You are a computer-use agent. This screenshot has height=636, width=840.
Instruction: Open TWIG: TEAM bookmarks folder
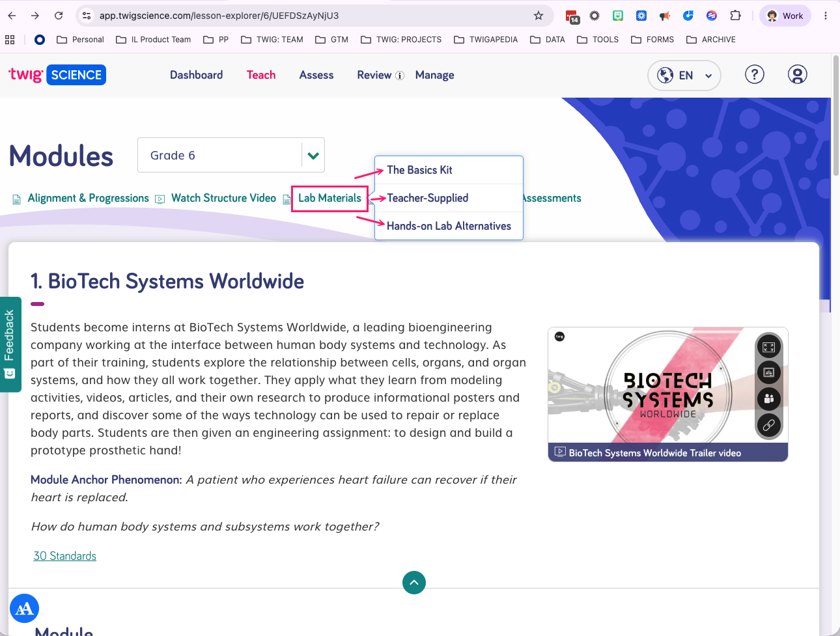[272, 40]
